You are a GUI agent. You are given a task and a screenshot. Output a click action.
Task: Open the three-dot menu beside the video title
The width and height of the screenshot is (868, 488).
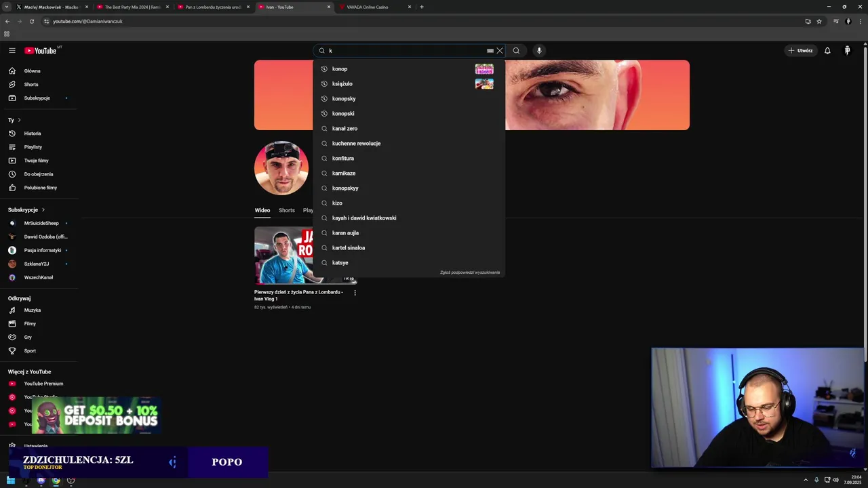pos(355,293)
